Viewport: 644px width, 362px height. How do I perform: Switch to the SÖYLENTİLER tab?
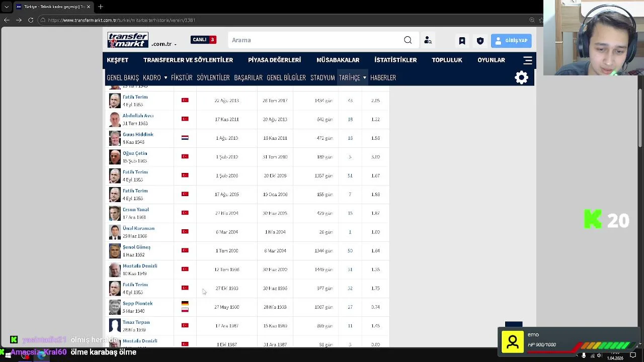(213, 78)
